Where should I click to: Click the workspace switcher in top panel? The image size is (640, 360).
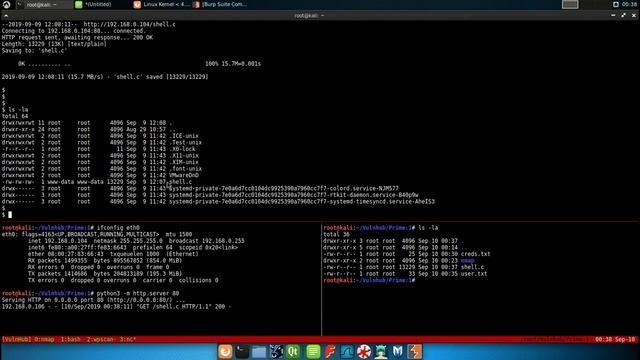click(x=570, y=4)
